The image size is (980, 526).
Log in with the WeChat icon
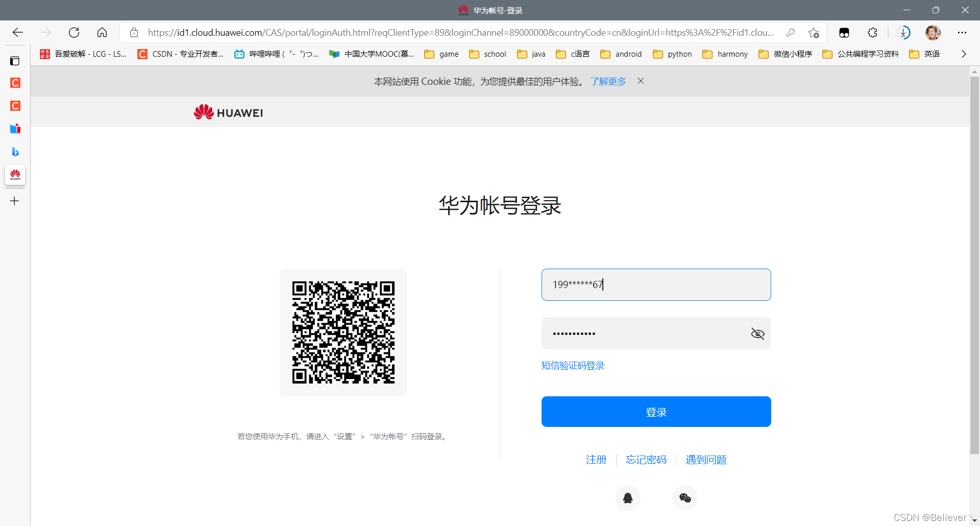coord(685,498)
